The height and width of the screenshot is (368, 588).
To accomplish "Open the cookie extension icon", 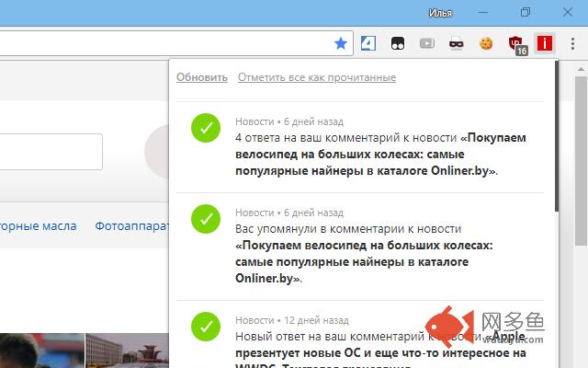I will [x=486, y=43].
